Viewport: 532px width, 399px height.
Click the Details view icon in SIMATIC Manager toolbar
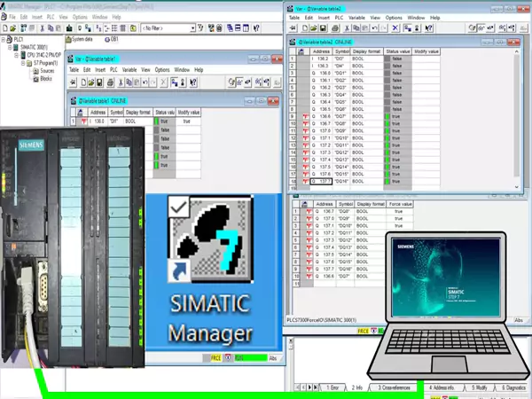[122, 28]
